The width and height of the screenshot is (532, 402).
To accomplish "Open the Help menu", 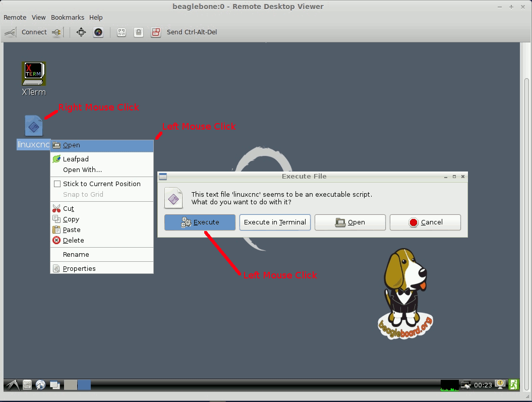I will click(96, 17).
